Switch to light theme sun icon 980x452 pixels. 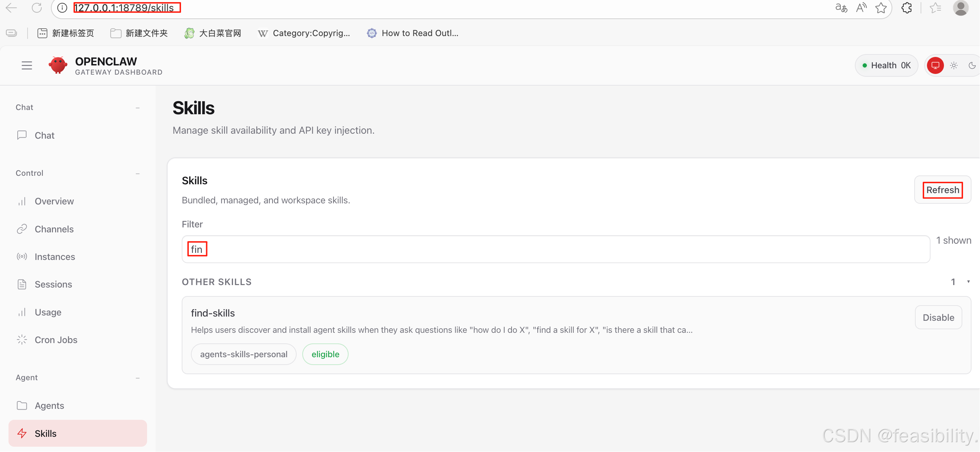click(953, 65)
